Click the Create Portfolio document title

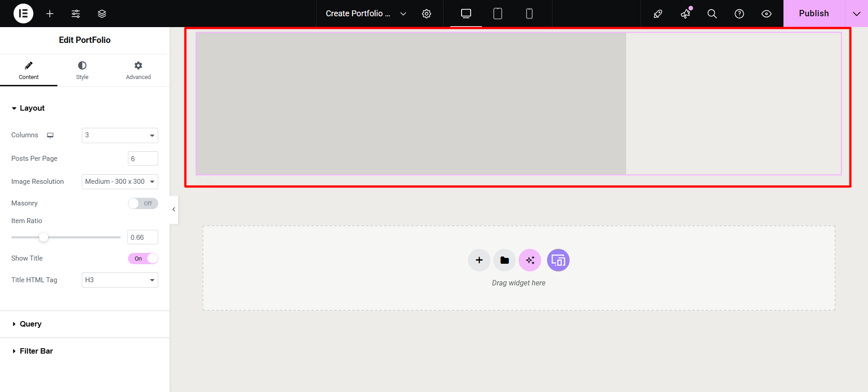click(x=358, y=14)
